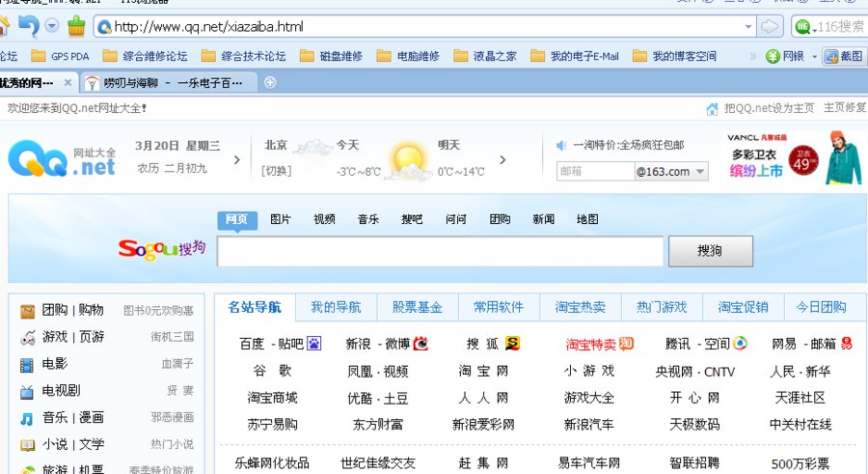Screen dimensions: 868x474
Task: Click the 网银 online banking icon
Action: [773, 57]
